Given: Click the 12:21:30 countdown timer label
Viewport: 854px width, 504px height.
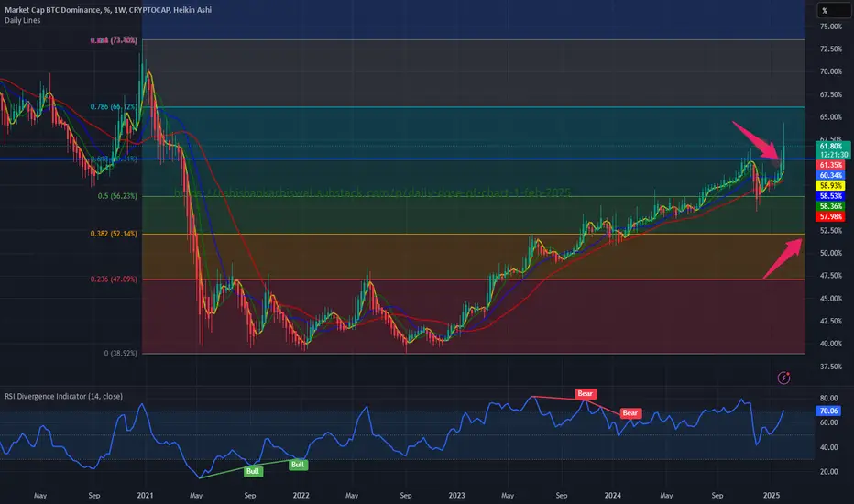Looking at the screenshot, I should [x=833, y=155].
